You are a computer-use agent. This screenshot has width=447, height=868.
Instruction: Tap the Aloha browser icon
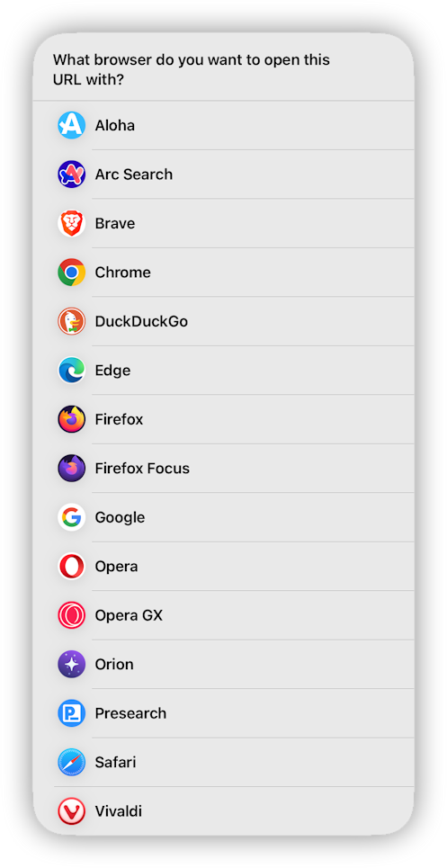coord(71,125)
